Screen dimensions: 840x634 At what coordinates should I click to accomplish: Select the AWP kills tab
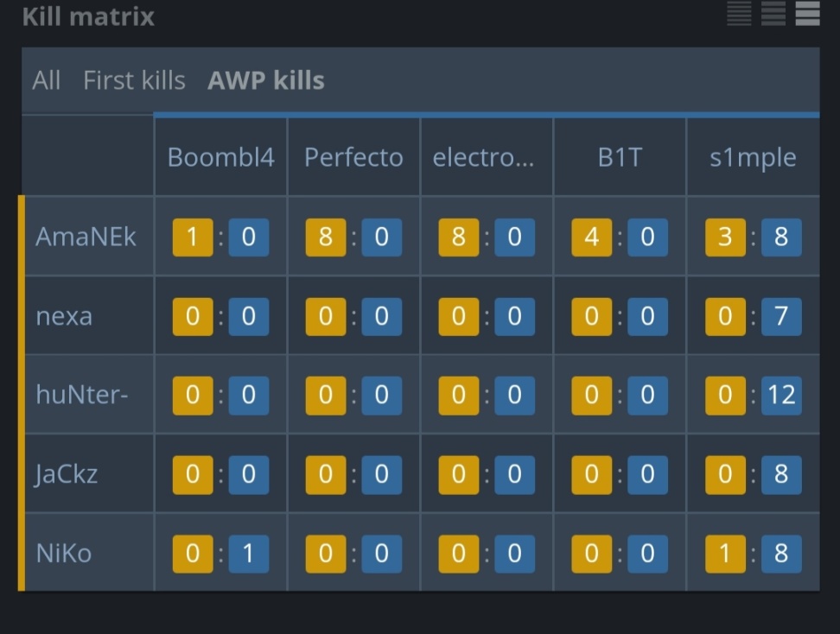(x=266, y=80)
